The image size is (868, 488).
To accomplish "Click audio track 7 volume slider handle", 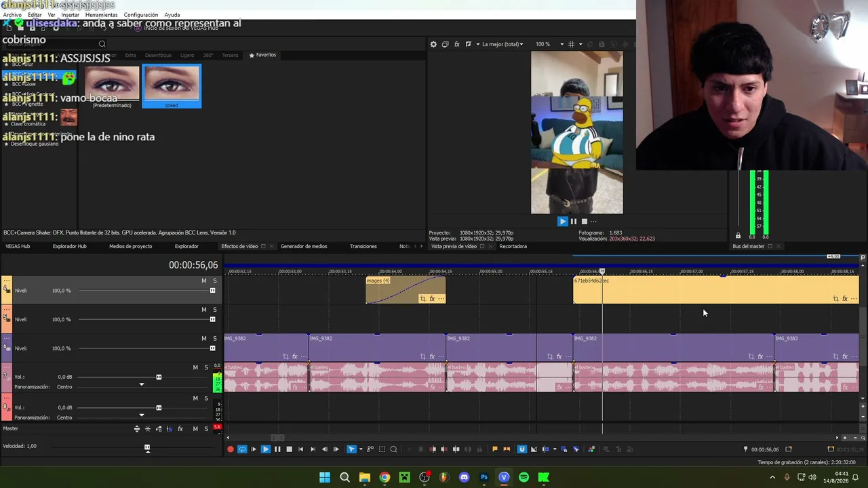I will click(x=159, y=377).
